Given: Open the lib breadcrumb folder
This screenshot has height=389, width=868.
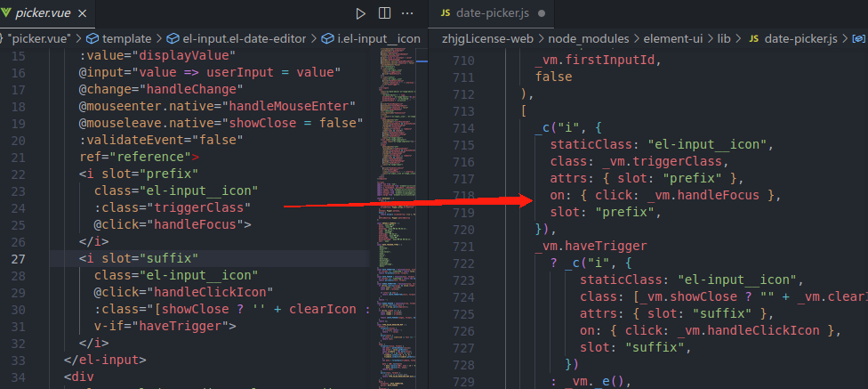Looking at the screenshot, I should [x=724, y=39].
